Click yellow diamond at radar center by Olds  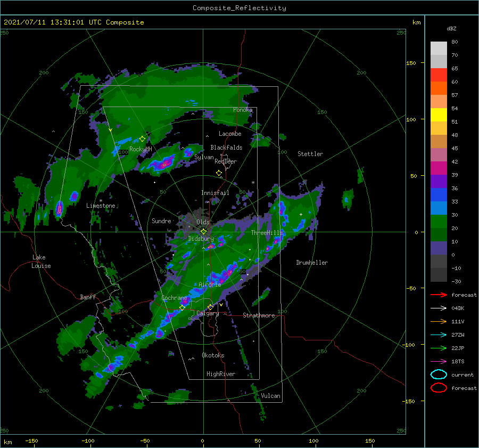tap(203, 232)
